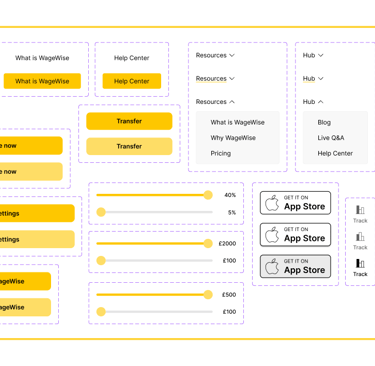Image resolution: width=375 pixels, height=366 pixels.
Task: Open the underlined Hub dropdown
Action: (313, 79)
